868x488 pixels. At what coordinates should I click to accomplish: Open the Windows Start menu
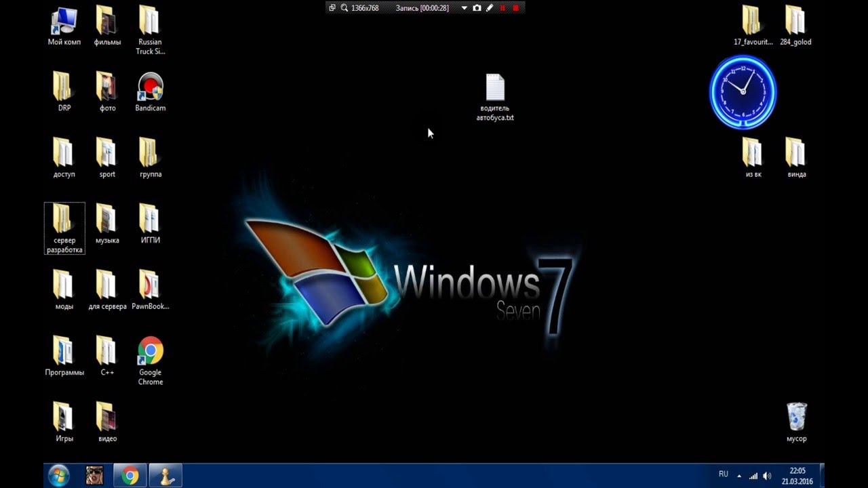point(59,476)
